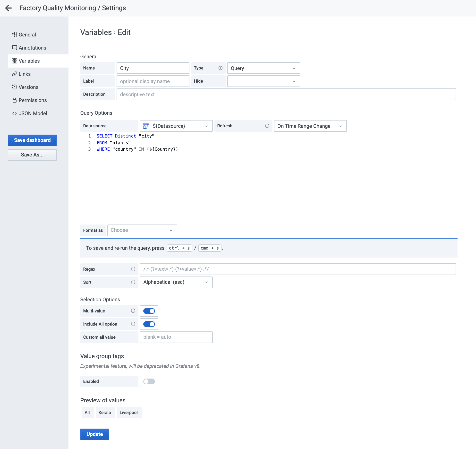Click the SAP datasource logo icon
This screenshot has height=449, width=476.
tap(146, 126)
